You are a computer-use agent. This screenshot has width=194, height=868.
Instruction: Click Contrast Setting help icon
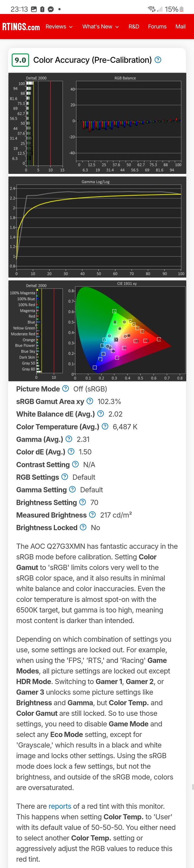click(x=76, y=464)
